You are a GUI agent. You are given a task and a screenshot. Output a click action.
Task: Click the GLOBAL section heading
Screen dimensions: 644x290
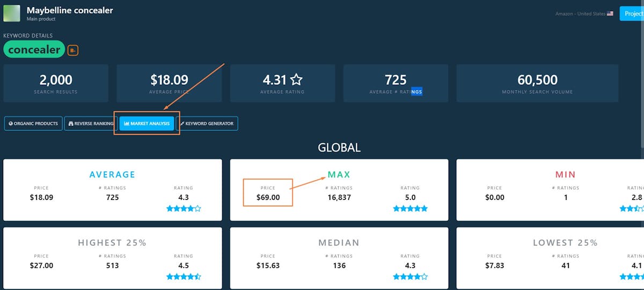[339, 147]
